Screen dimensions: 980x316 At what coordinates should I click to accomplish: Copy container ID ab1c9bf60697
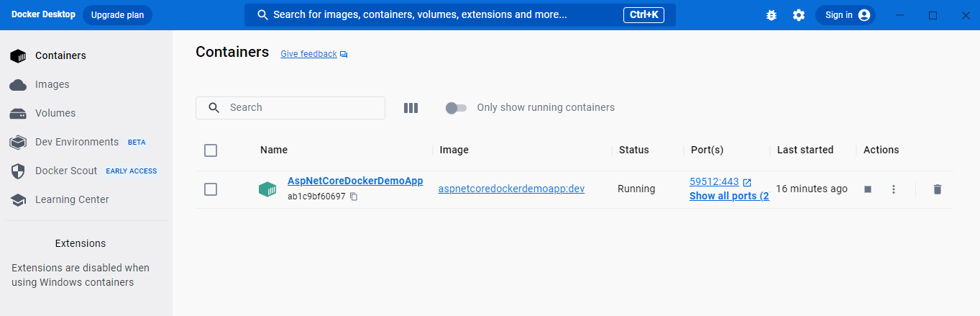pos(354,197)
